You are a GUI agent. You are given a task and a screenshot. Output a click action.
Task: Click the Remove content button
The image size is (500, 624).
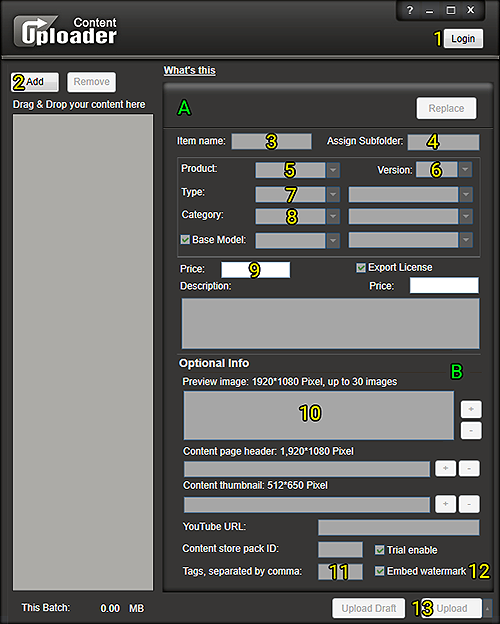(x=92, y=82)
